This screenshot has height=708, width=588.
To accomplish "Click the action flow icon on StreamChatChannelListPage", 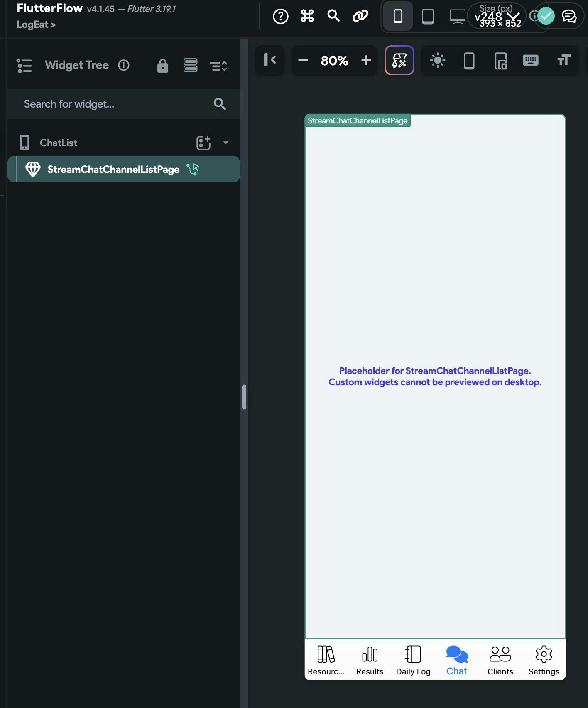I will coord(193,169).
